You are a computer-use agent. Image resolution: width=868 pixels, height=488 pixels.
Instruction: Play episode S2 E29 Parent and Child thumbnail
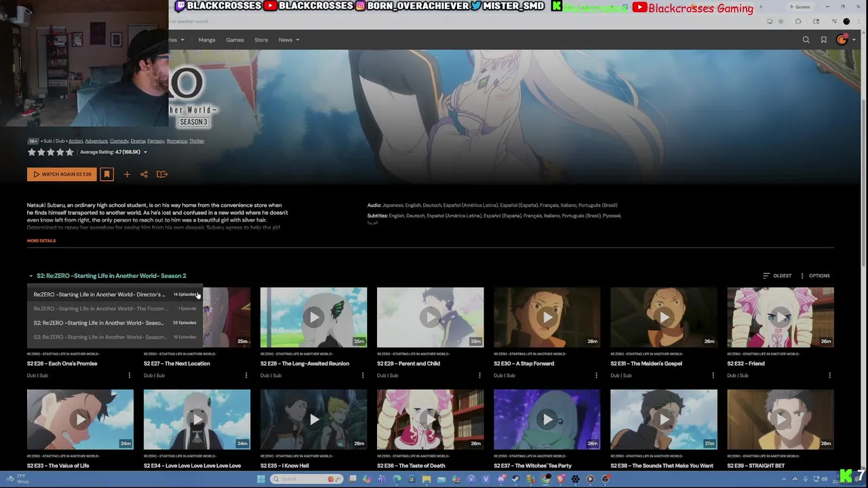click(430, 317)
